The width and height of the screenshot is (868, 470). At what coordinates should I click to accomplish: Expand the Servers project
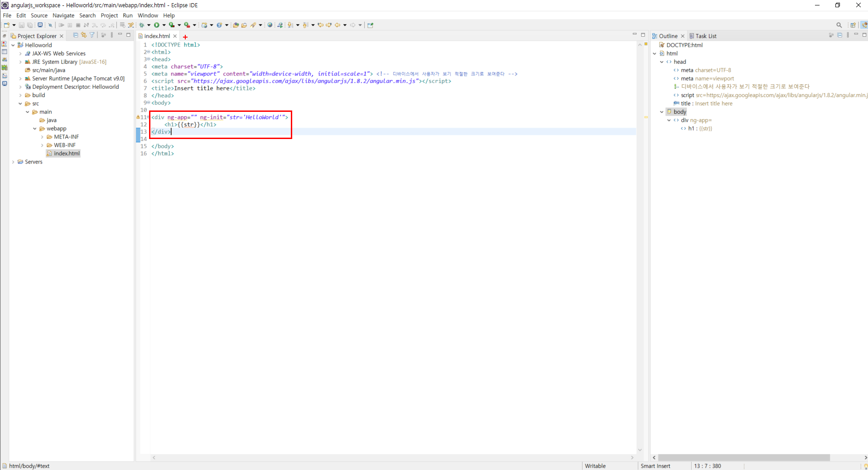pos(13,162)
